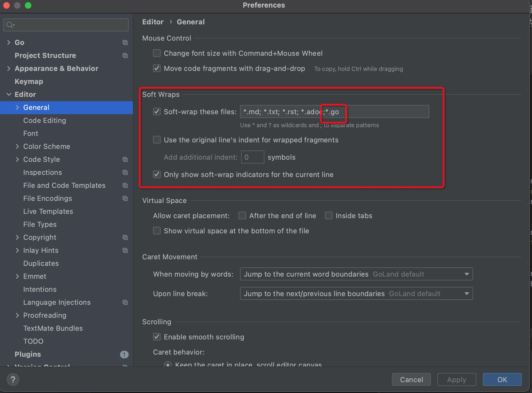Image resolution: width=532 pixels, height=393 pixels.
Task: Click project-level icon beside Project Structure
Action: click(125, 55)
